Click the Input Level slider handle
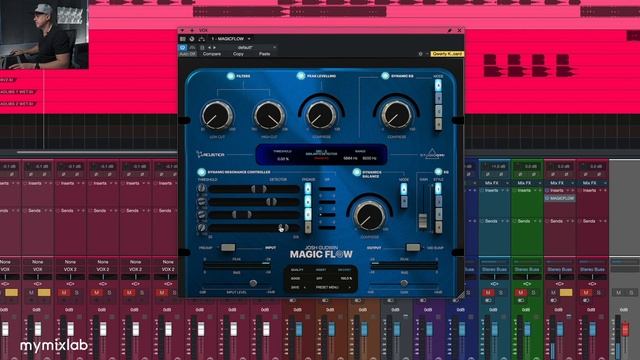 (253, 283)
